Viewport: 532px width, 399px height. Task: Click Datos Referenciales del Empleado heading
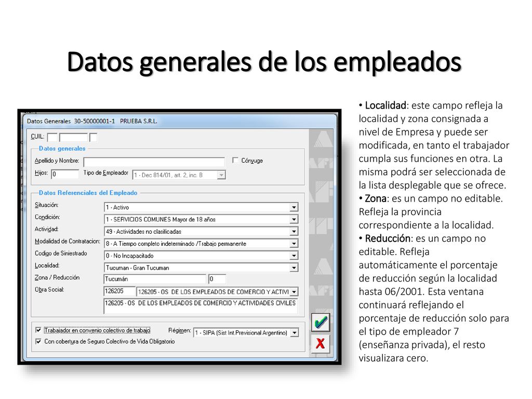pyautogui.click(x=88, y=193)
